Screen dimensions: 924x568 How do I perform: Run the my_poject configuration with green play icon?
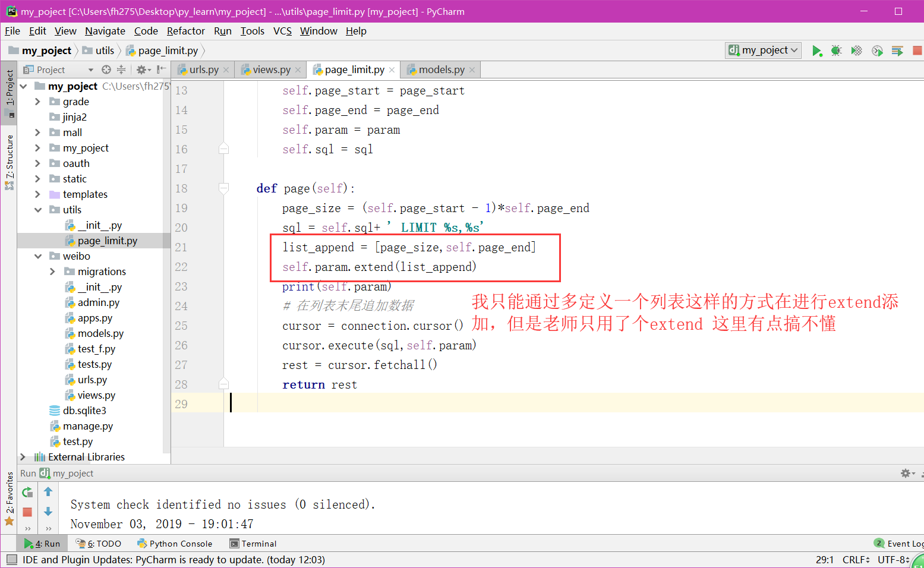click(x=817, y=51)
